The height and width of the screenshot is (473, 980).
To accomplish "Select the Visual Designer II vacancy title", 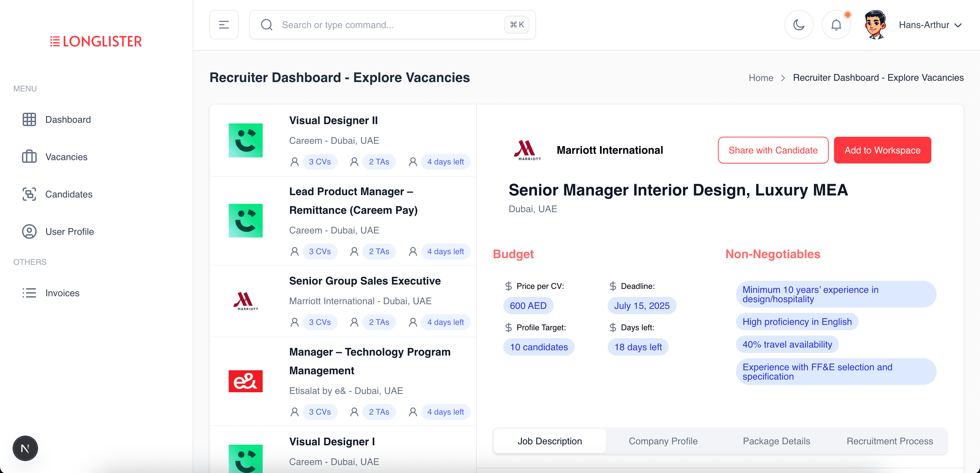I will 333,120.
